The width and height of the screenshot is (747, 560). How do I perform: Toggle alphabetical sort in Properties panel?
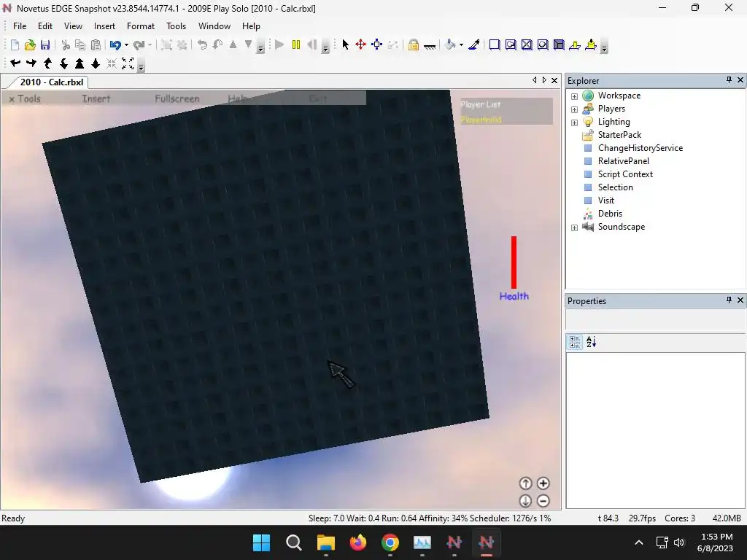coord(591,342)
